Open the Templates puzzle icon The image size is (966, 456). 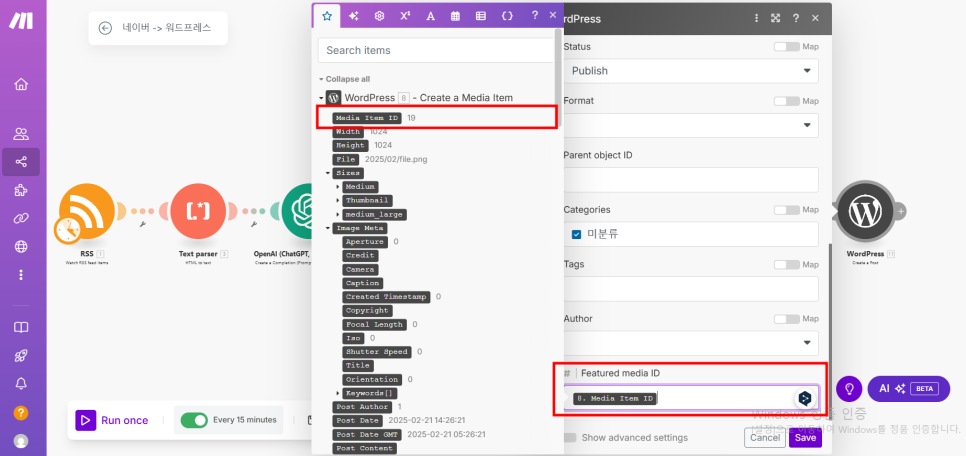pyautogui.click(x=21, y=190)
